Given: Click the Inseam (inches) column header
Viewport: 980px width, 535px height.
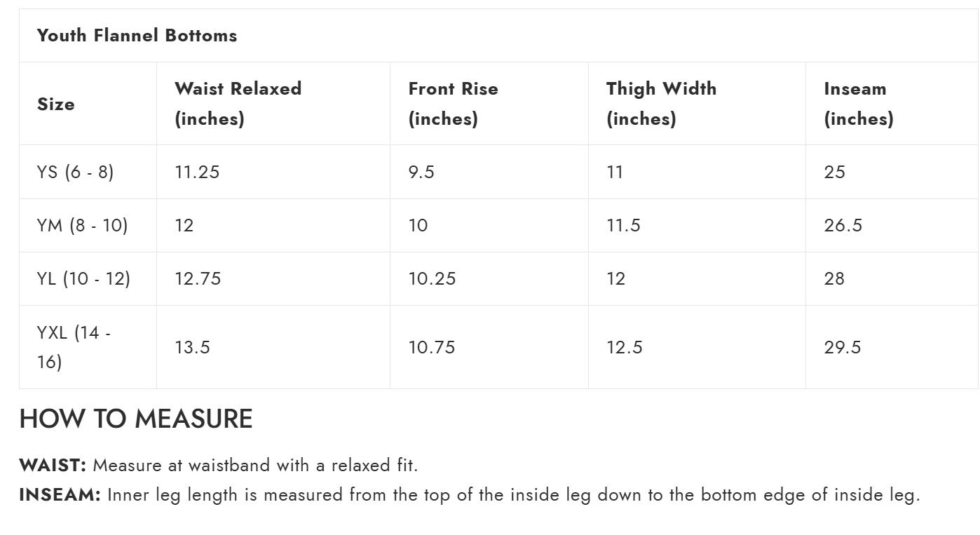Looking at the screenshot, I should 858,104.
